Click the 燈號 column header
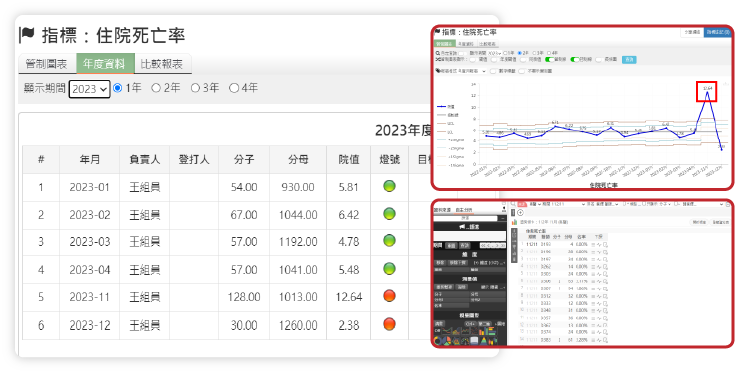 [x=389, y=159]
